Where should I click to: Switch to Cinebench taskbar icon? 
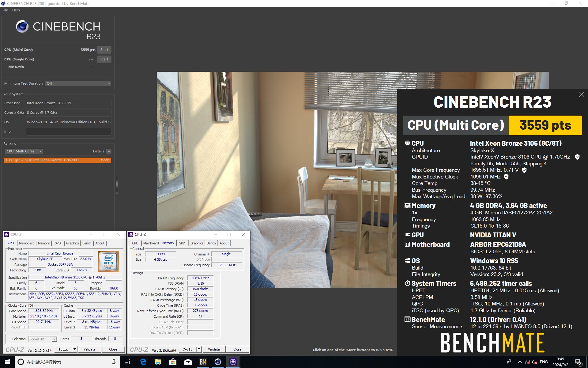click(x=218, y=362)
